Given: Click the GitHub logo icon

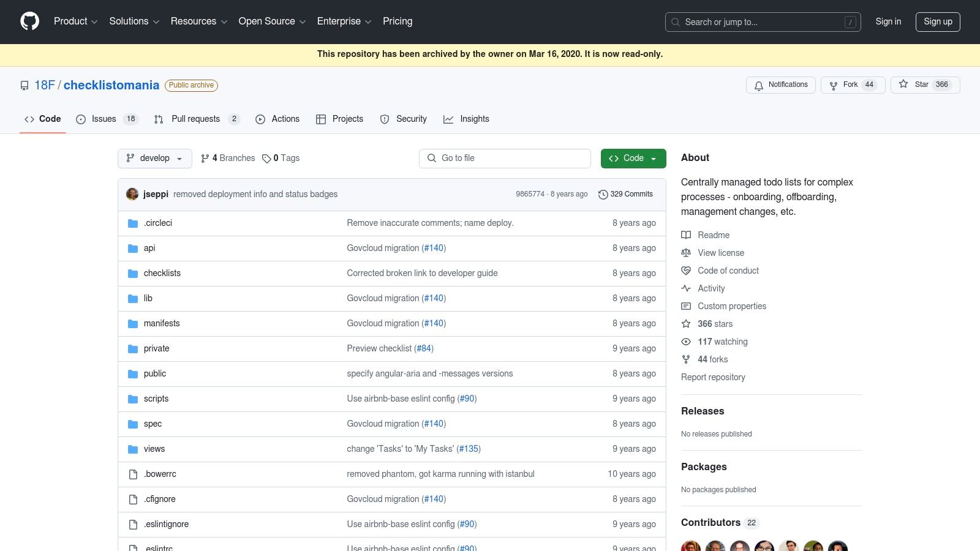Looking at the screenshot, I should 29,21.
